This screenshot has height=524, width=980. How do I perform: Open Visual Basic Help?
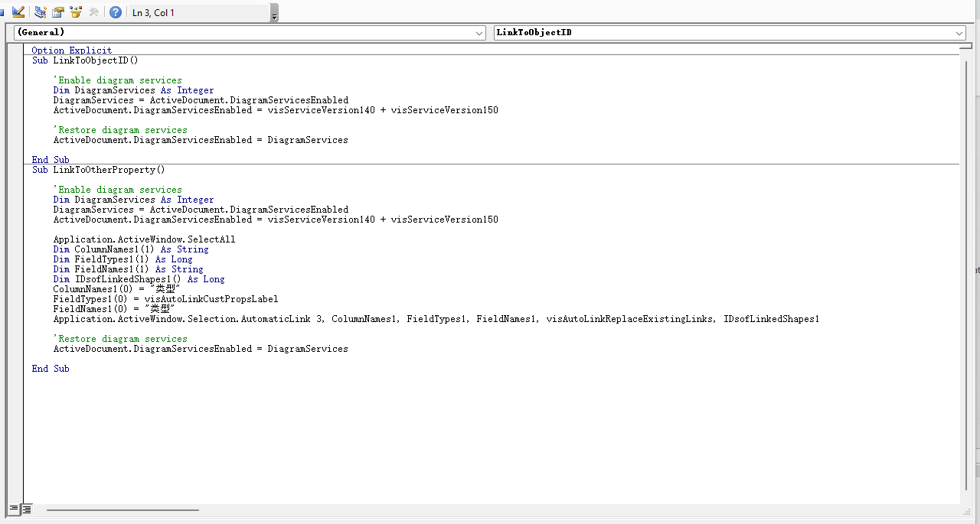tap(116, 12)
